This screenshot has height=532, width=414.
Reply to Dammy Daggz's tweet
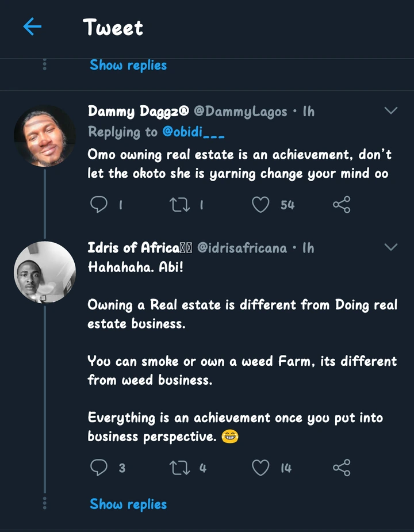[99, 204]
